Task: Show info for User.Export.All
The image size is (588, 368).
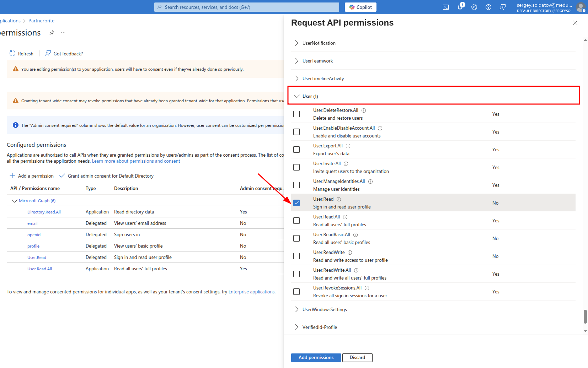Action: (x=348, y=146)
